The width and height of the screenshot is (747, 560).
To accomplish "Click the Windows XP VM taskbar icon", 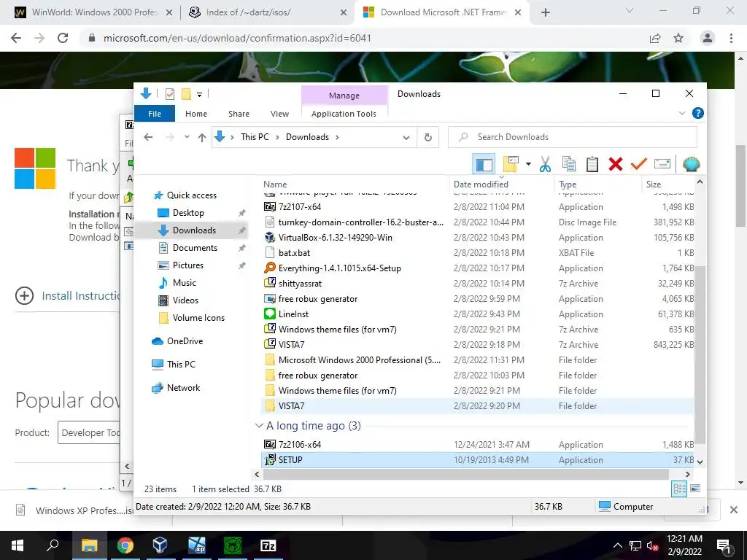I will [x=196, y=545].
